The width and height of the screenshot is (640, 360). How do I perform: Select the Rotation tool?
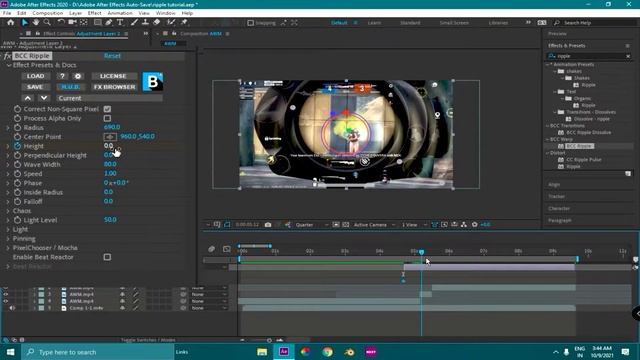pyautogui.click(x=61, y=22)
